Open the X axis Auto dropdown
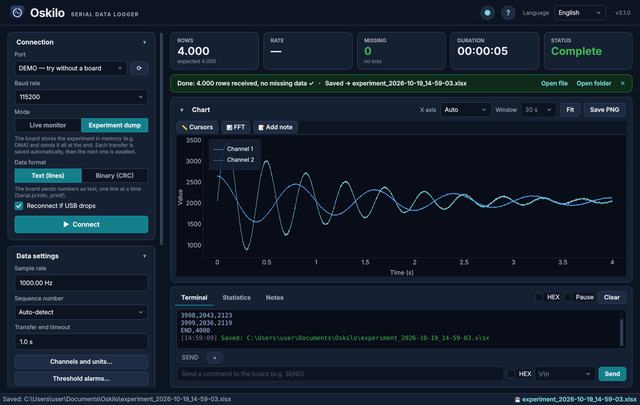Screen dimensions: 640x405 pos(465,109)
